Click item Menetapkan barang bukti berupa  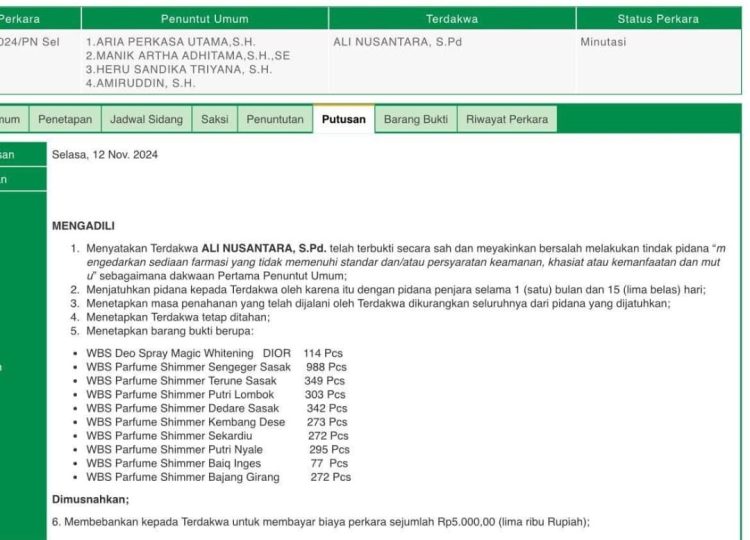(x=162, y=331)
